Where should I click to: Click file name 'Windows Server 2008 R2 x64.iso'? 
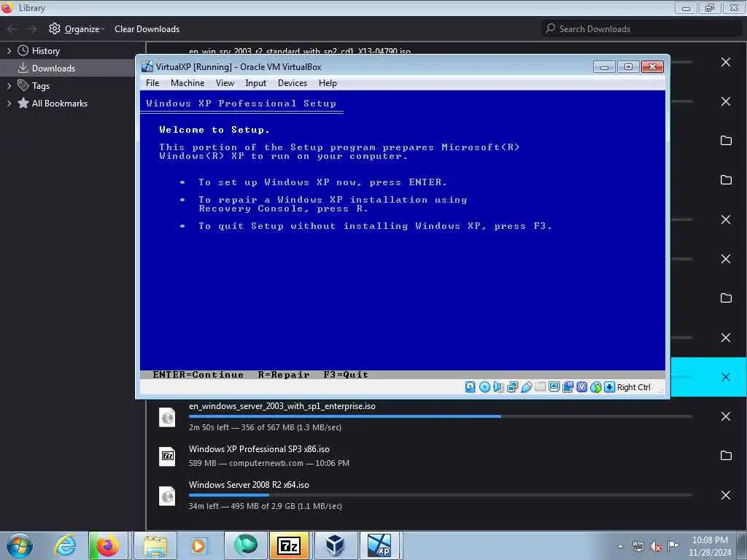point(249,485)
